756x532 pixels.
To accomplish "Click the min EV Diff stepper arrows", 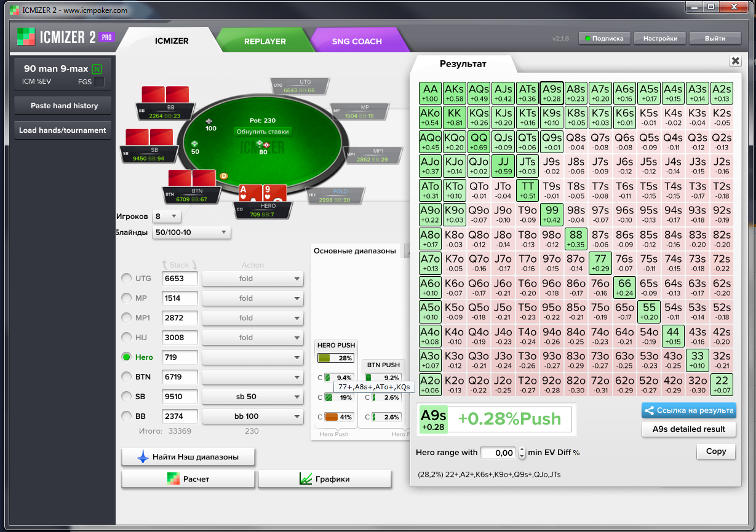I will 522,453.
